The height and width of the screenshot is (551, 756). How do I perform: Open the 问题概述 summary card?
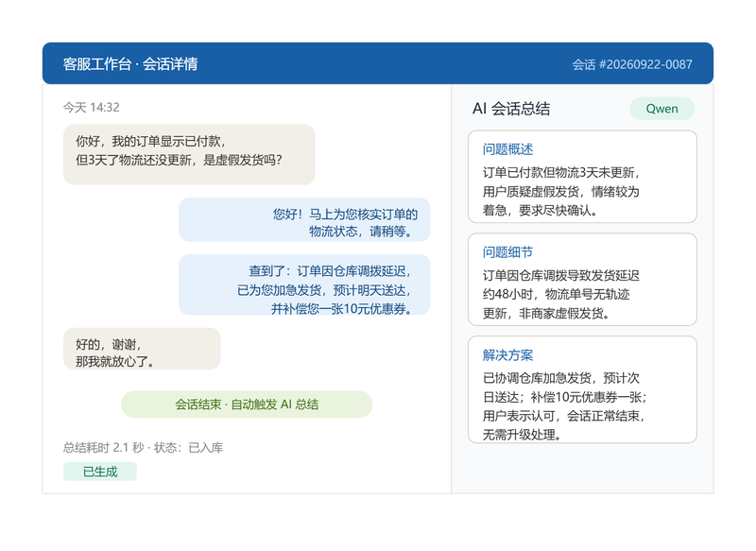pos(582,177)
